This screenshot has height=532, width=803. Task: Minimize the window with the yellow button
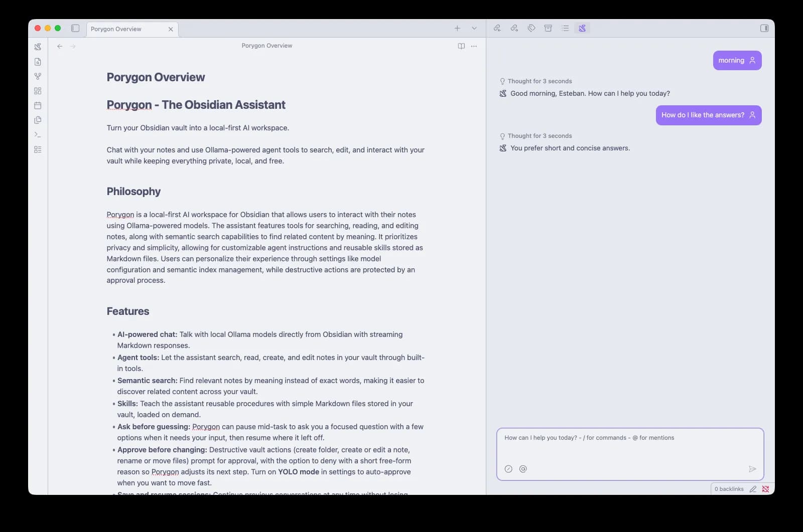point(48,29)
